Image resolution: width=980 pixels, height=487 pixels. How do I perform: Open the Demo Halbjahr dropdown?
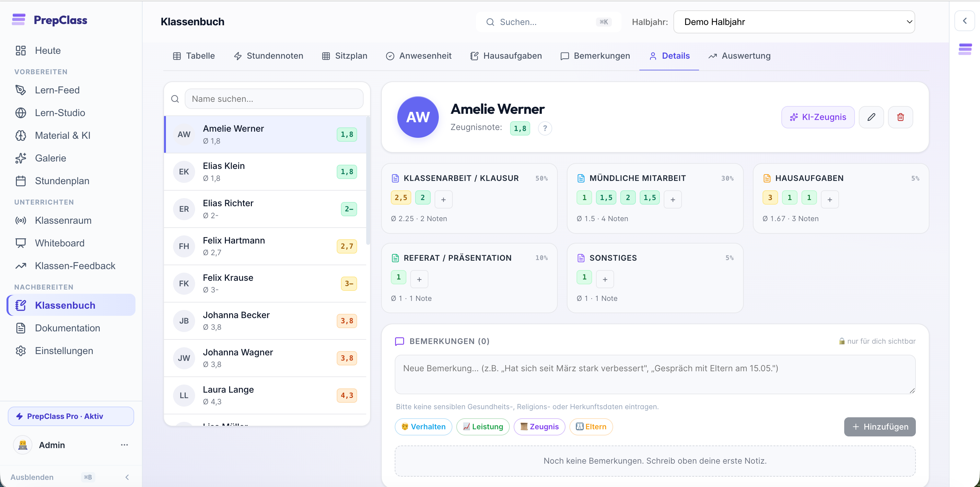(x=794, y=22)
